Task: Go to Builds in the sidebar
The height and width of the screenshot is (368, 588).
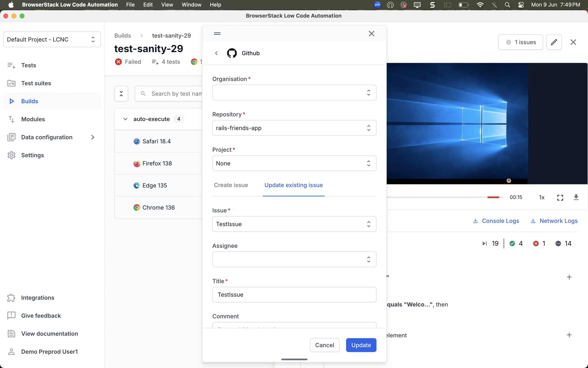Action: 52,101
